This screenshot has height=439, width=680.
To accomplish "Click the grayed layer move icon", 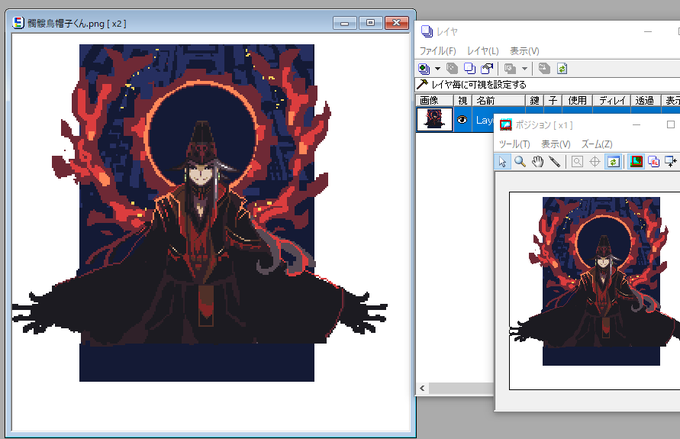I will click(x=544, y=69).
